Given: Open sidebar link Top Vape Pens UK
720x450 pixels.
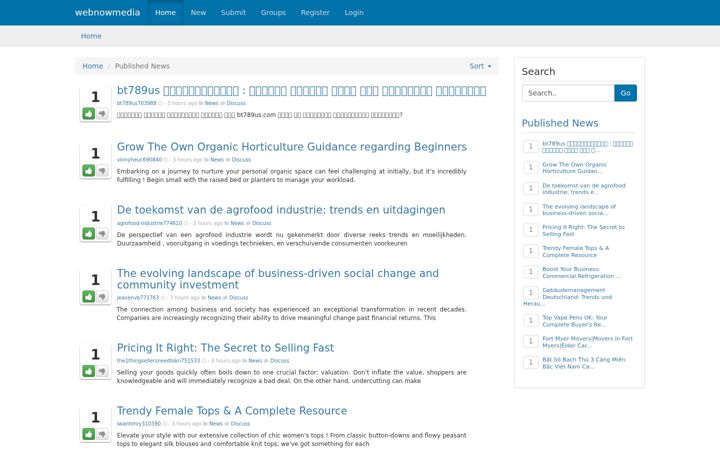Looking at the screenshot, I should coord(574,321).
